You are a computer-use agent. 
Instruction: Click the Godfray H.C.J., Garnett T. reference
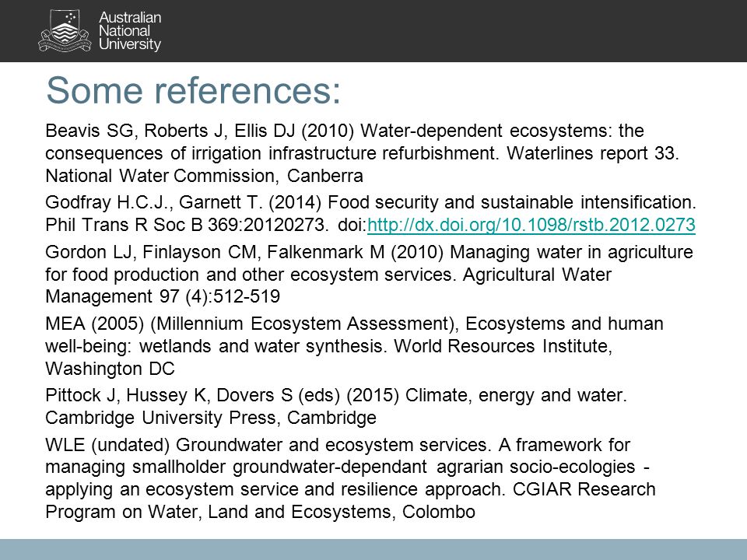pyautogui.click(x=370, y=213)
